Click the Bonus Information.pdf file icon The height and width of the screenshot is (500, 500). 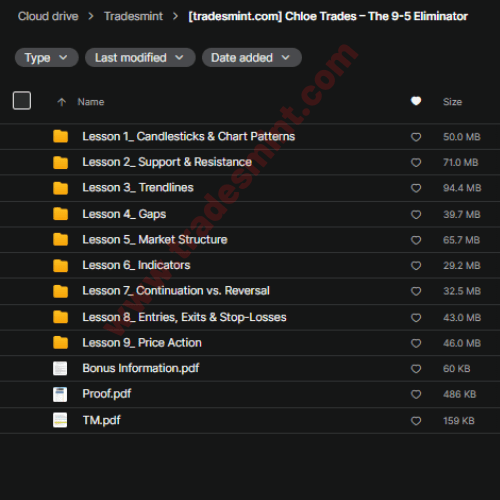[x=60, y=368]
